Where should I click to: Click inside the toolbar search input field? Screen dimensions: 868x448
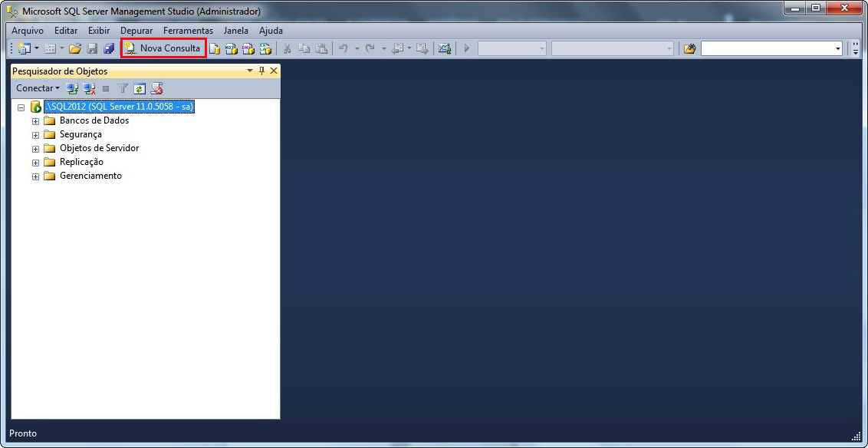(x=767, y=48)
